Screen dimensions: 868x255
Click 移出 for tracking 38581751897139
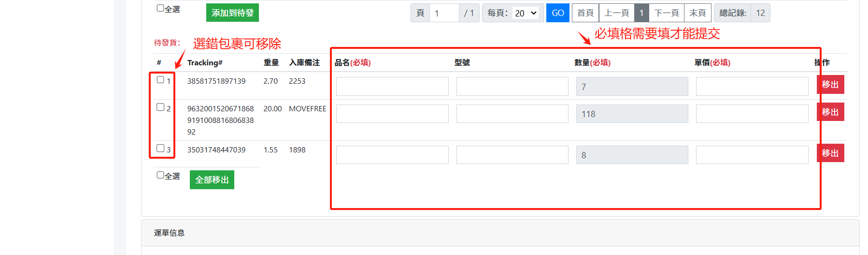pos(830,85)
